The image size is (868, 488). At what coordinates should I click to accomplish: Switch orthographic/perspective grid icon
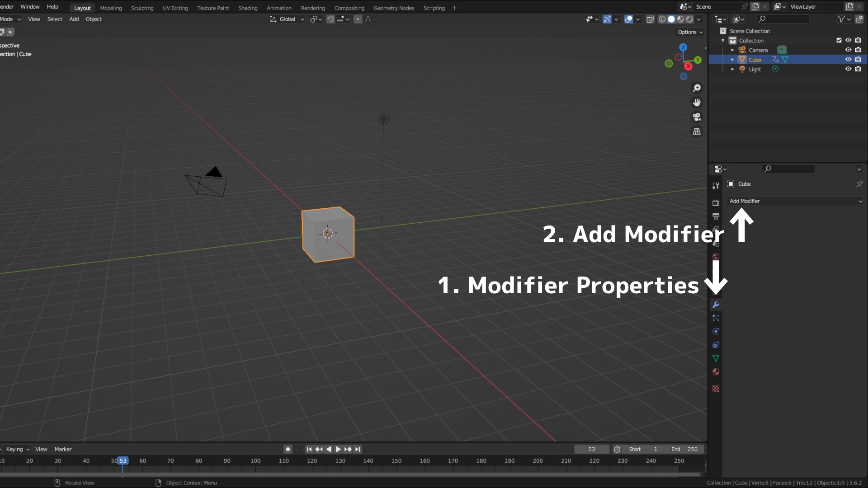point(697,131)
